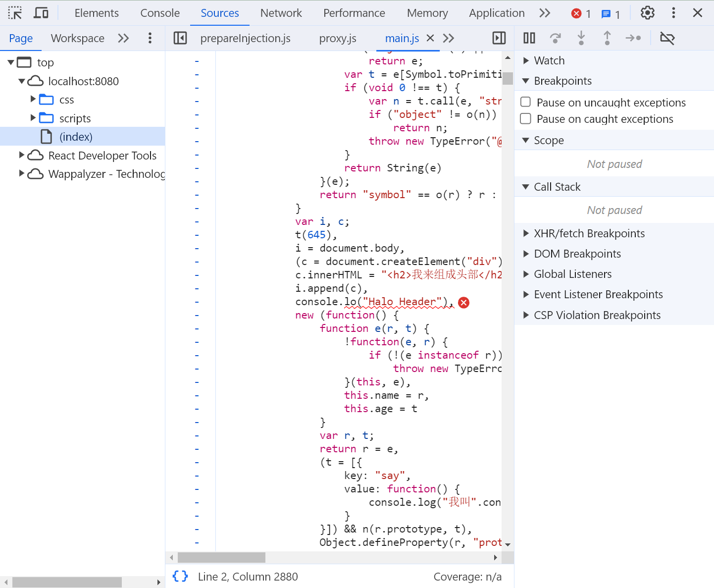Image resolution: width=714 pixels, height=588 pixels.
Task: Click the step over function icon
Action: [x=555, y=38]
